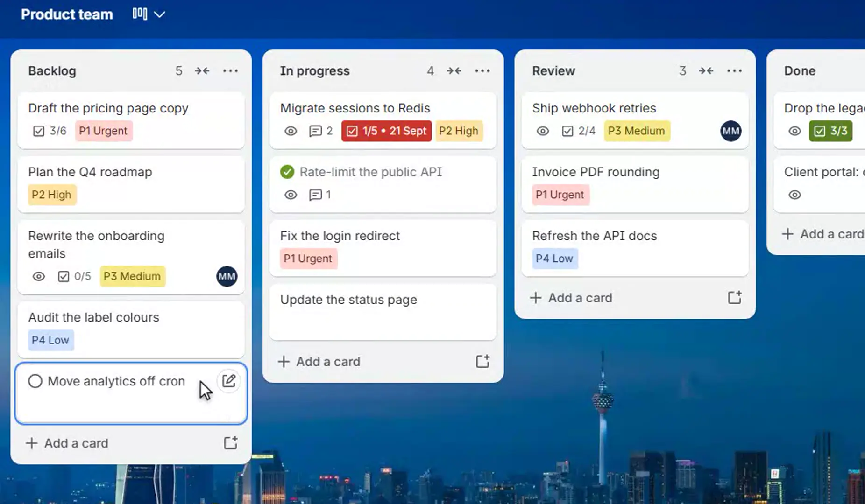Click P1 Urgent label on pricing page card
Viewport: 865px width, 504px height.
pos(103,131)
